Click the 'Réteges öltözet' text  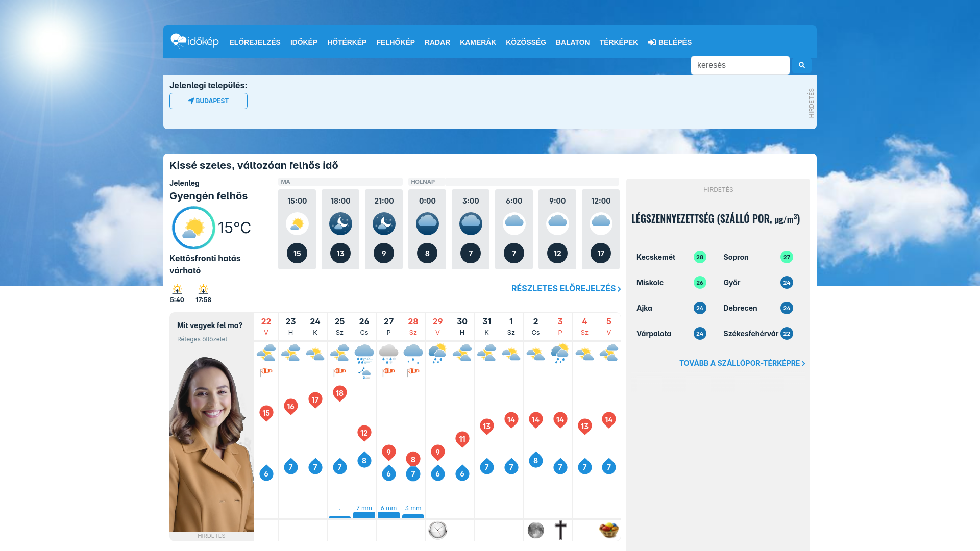202,339
